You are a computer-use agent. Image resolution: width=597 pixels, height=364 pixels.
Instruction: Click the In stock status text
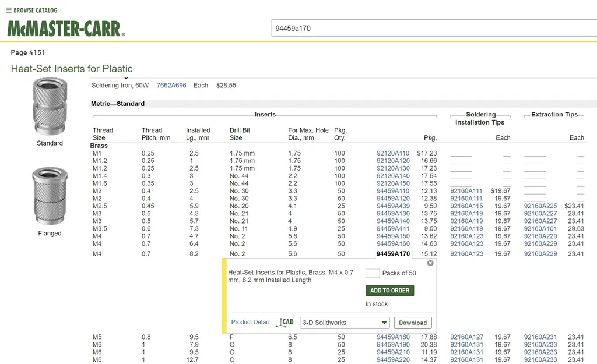[x=377, y=304]
